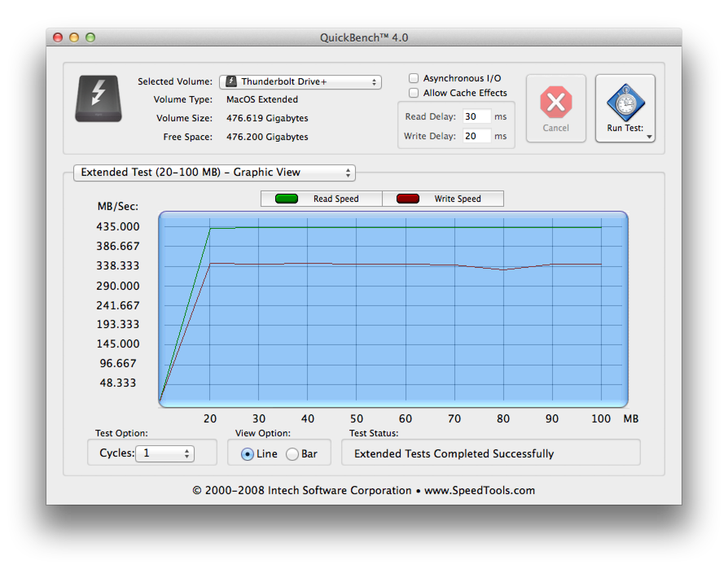Click the write speed dip at 80 MB

(504, 269)
